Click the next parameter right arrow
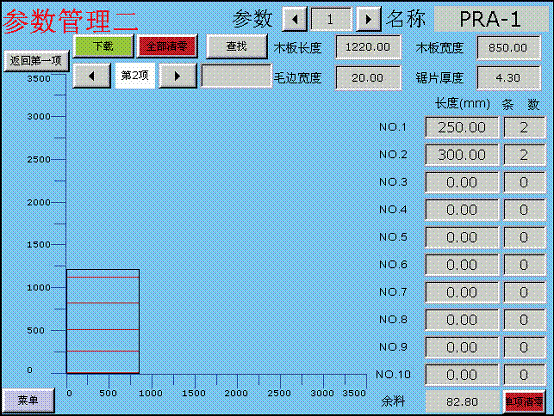The height and width of the screenshot is (416, 554). 368,19
